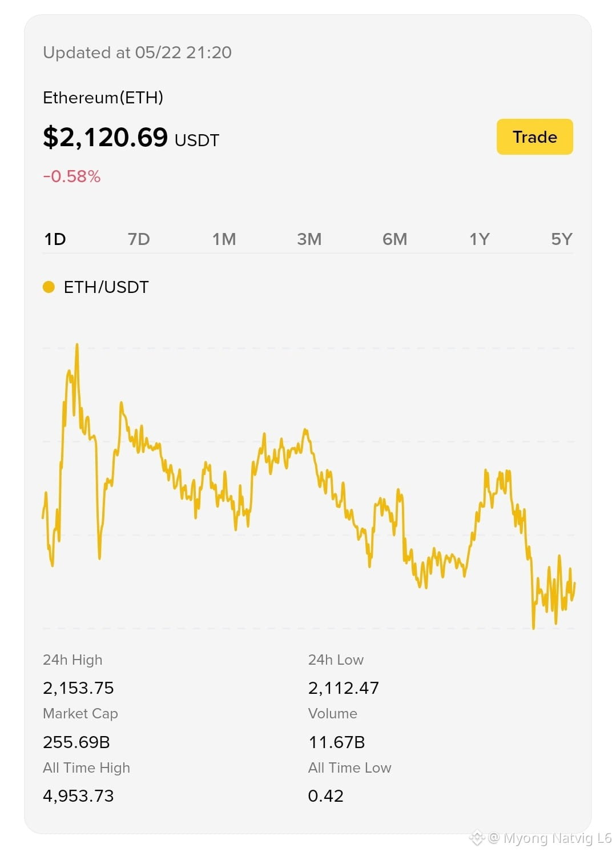Choose the 3M time range
Image resolution: width=616 pixels, height=852 pixels.
[309, 239]
